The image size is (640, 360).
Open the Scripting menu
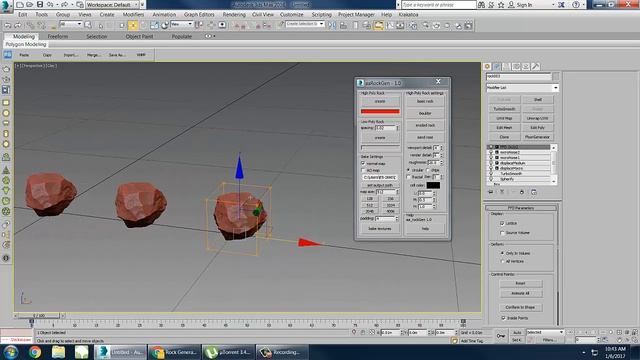pos(322,14)
